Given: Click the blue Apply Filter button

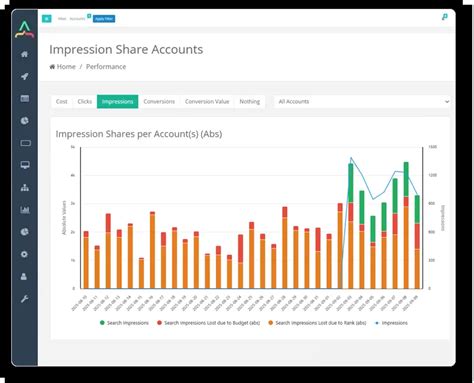Looking at the screenshot, I should [104, 19].
